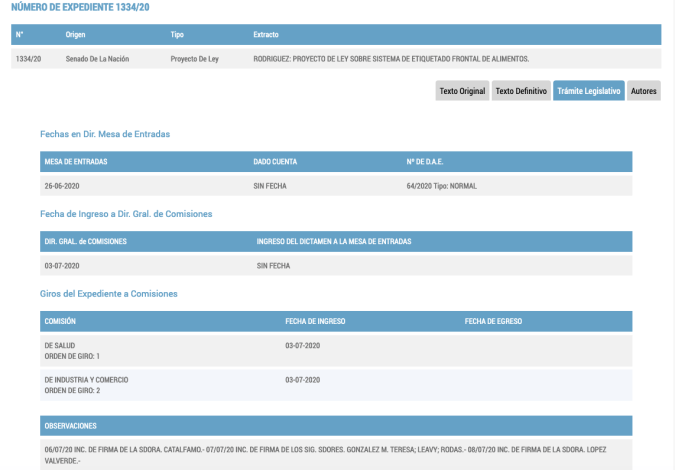Click the Extracto column header
675x470 pixels.
(x=266, y=35)
